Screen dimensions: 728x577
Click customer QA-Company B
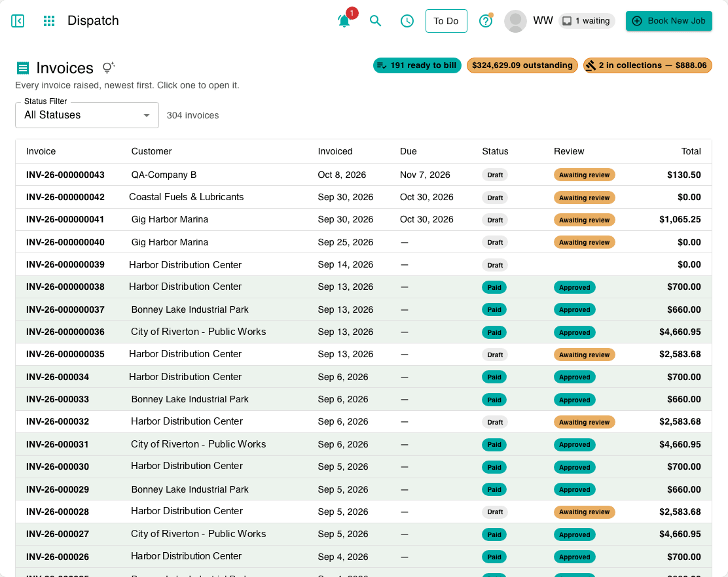164,175
